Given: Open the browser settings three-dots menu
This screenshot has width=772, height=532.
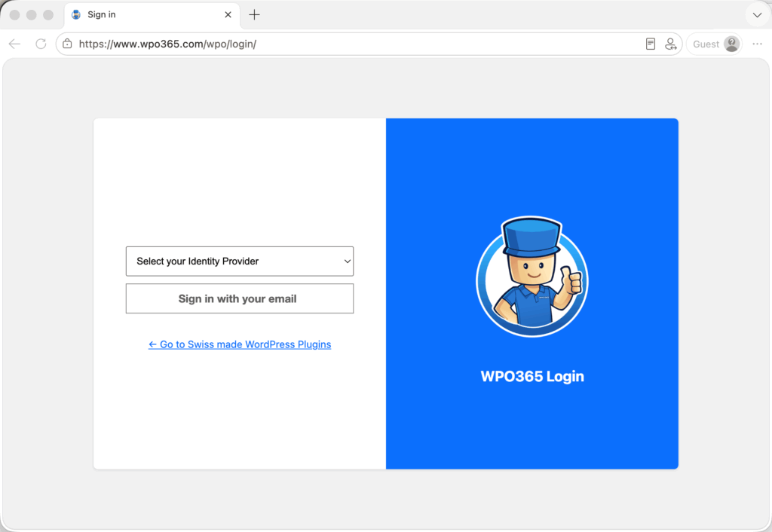Looking at the screenshot, I should click(x=757, y=44).
